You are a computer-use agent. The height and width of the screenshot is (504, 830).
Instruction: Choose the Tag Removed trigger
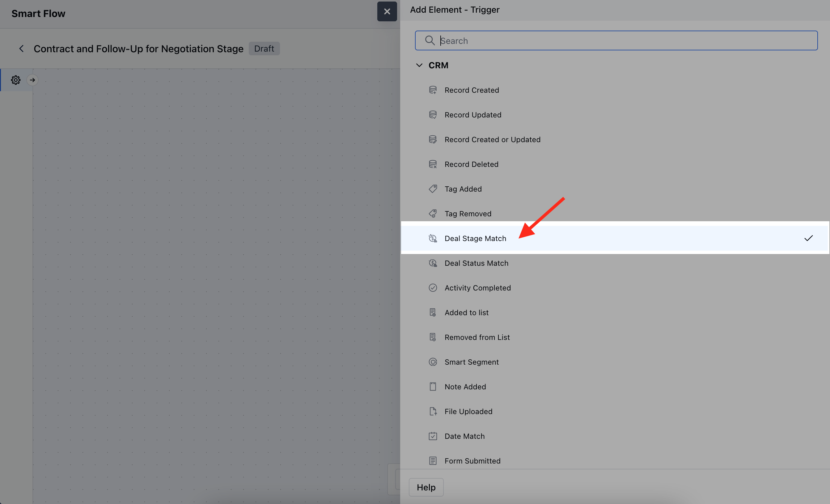(468, 214)
